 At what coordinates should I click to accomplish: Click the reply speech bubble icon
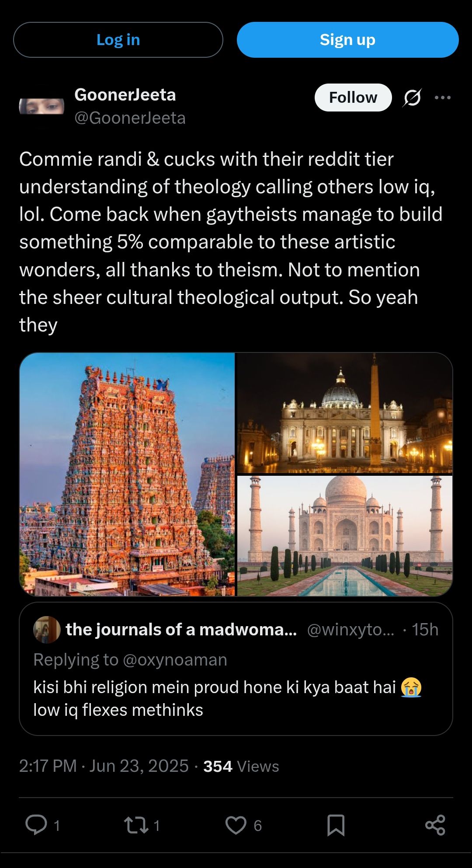36,825
